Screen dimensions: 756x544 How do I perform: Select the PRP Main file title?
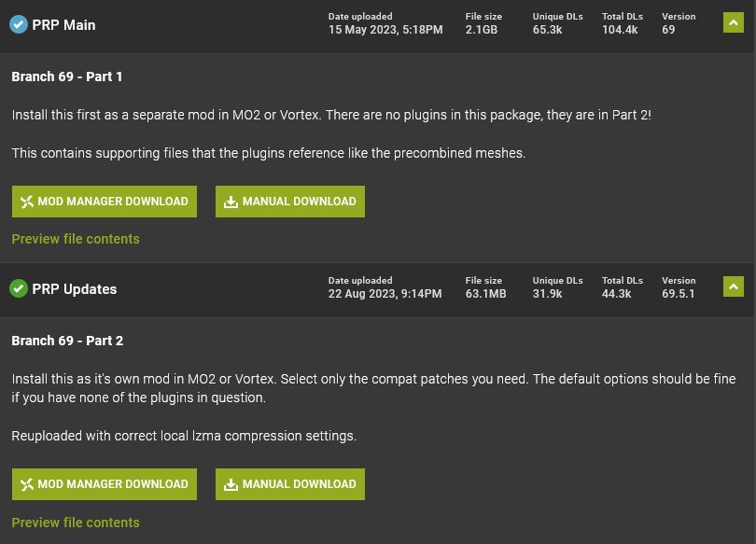63,25
